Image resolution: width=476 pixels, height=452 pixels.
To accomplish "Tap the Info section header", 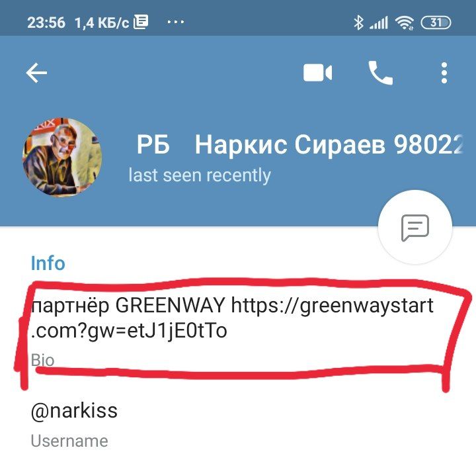I will (48, 263).
